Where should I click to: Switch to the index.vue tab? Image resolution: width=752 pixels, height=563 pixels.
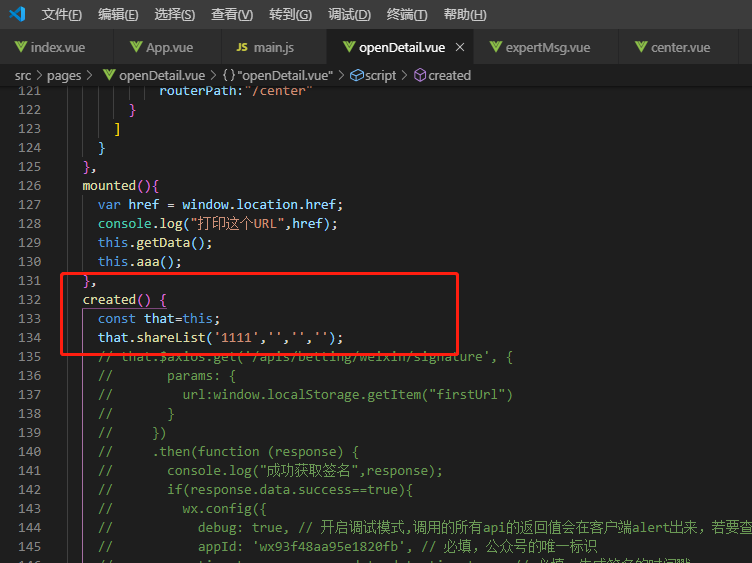click(57, 47)
